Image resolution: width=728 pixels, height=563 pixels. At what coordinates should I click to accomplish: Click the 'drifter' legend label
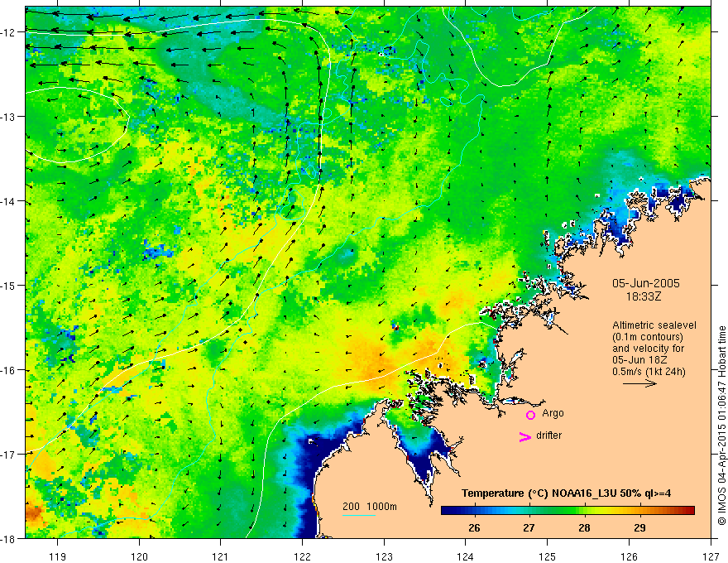point(548,435)
